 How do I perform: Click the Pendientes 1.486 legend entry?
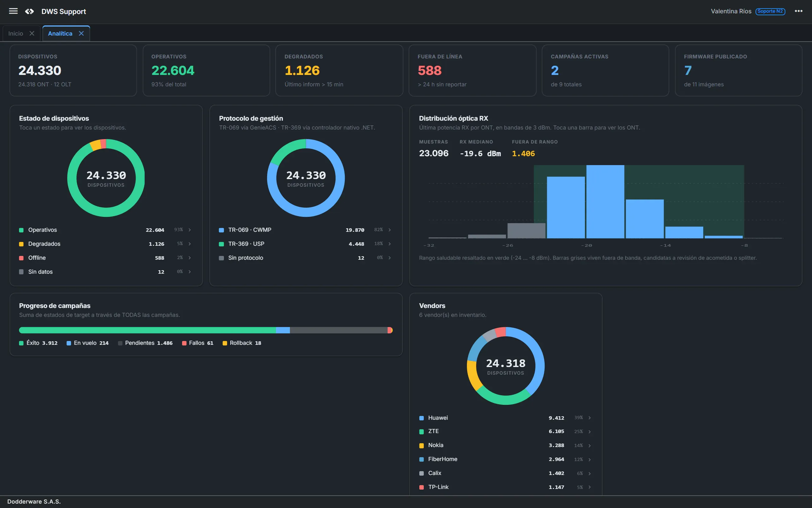(145, 343)
